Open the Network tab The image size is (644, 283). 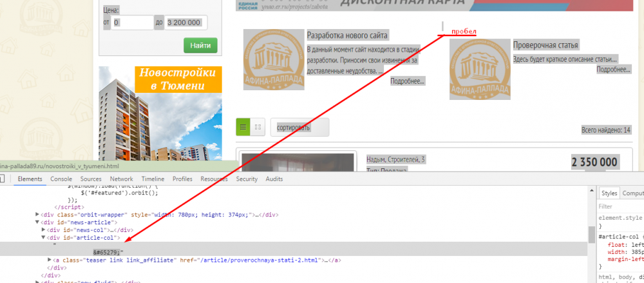coord(122,179)
